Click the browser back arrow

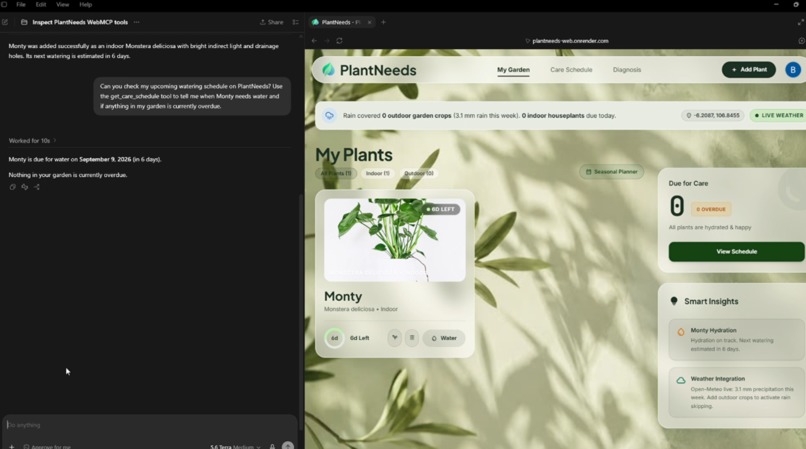coord(314,41)
